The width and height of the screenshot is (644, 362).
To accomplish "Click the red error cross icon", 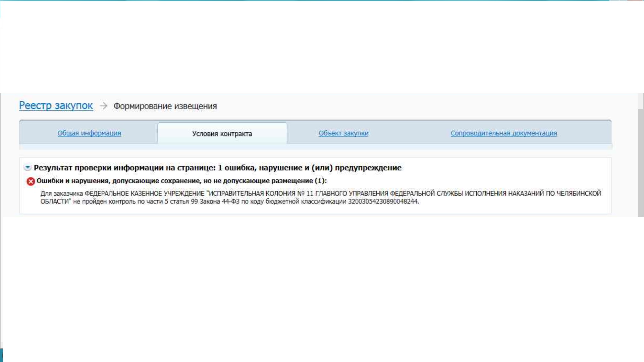I will 31,181.
